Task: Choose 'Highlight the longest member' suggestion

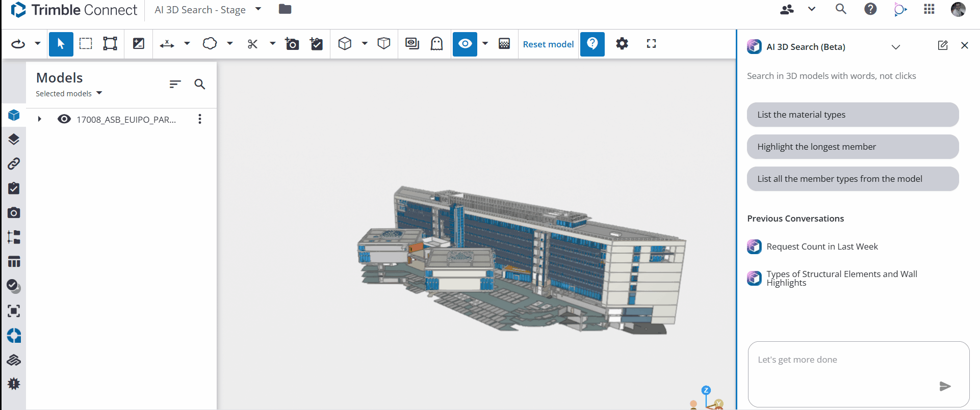Action: pyautogui.click(x=853, y=147)
